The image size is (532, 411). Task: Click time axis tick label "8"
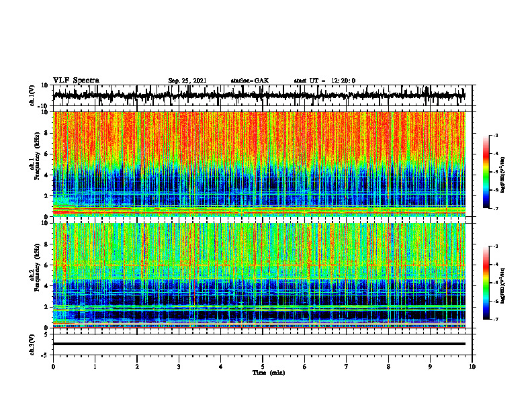(388, 367)
